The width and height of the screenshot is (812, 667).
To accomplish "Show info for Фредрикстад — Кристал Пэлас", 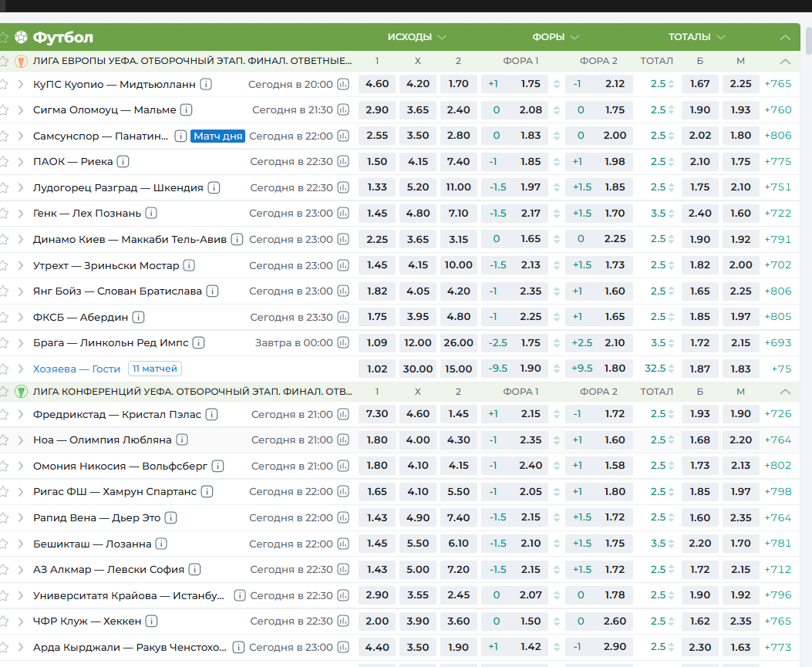I will tap(211, 414).
